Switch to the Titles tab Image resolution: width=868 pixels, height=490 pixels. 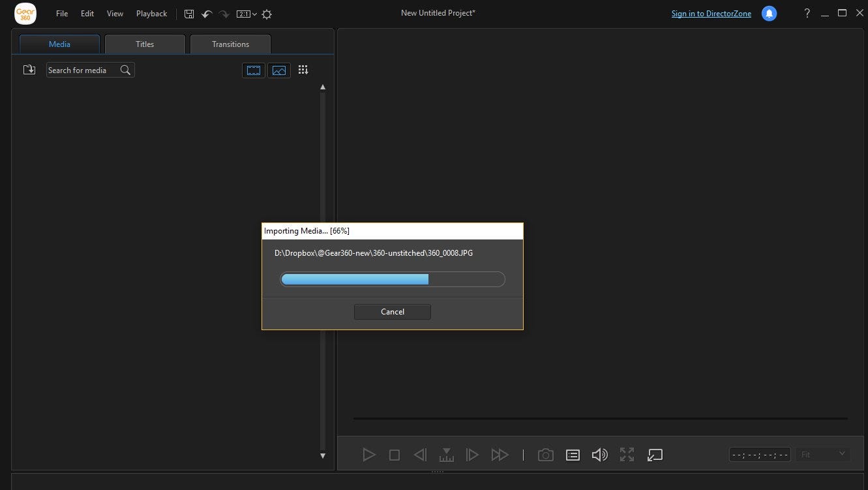tap(145, 44)
